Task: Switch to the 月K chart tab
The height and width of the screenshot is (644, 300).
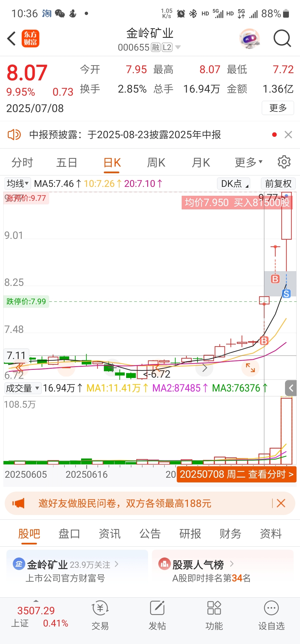Action: pos(201,163)
